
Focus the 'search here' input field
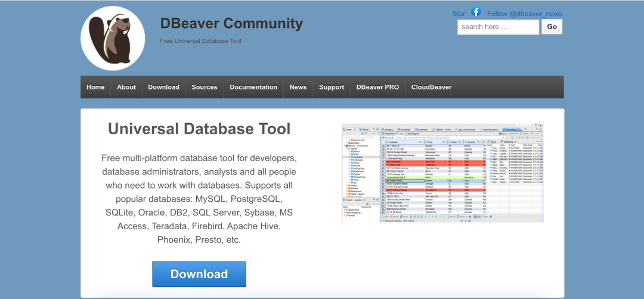click(498, 27)
